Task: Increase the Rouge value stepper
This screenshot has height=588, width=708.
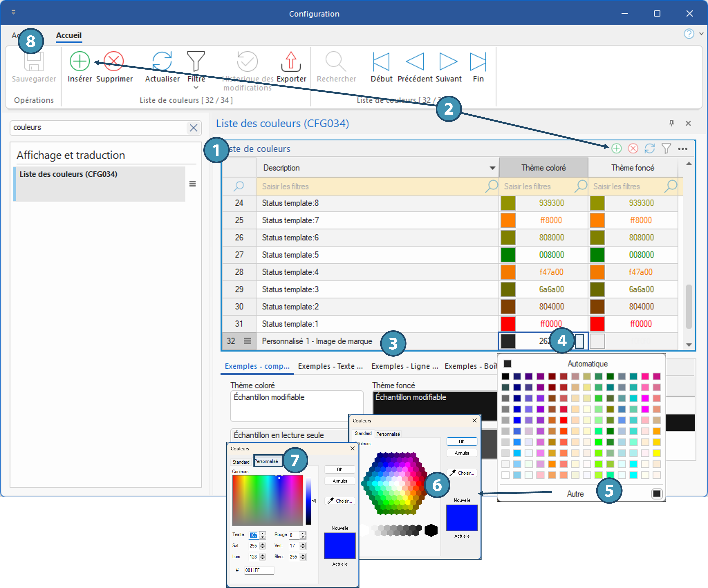Action: click(x=303, y=533)
